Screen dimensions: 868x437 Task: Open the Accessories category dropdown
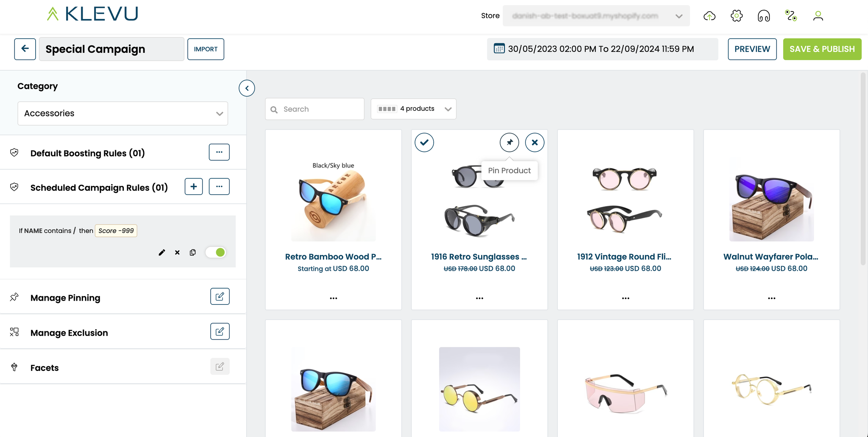(123, 114)
